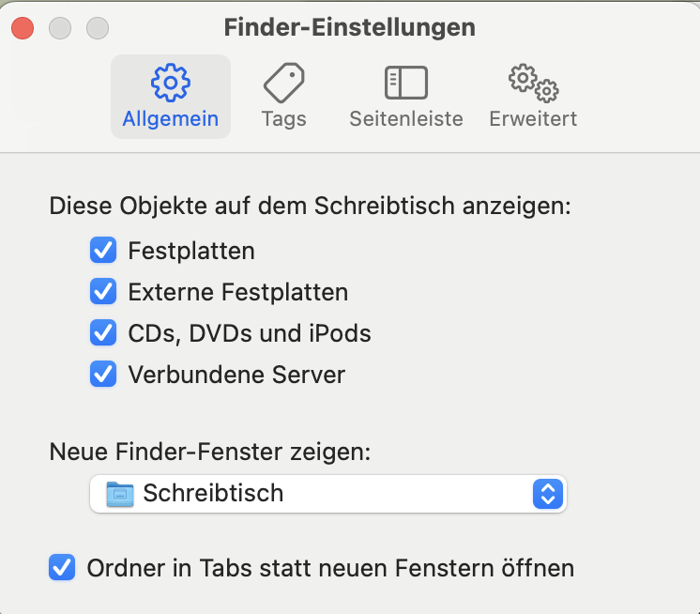This screenshot has height=614, width=700.
Task: Click the gray minimize window button
Action: [x=60, y=28]
